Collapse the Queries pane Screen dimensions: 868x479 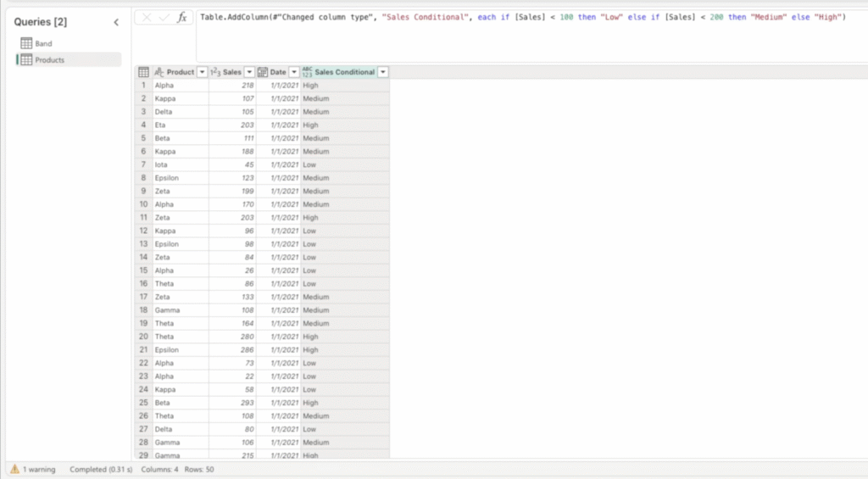(116, 23)
